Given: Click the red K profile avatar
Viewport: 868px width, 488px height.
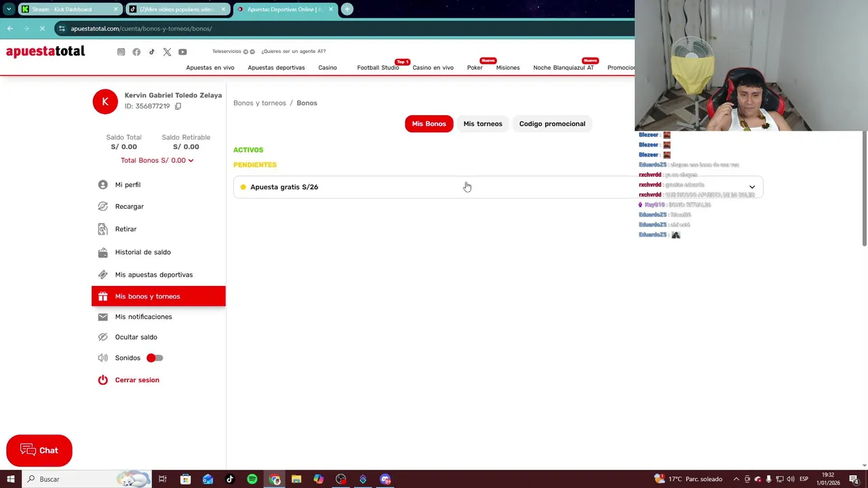Looking at the screenshot, I should tap(105, 102).
